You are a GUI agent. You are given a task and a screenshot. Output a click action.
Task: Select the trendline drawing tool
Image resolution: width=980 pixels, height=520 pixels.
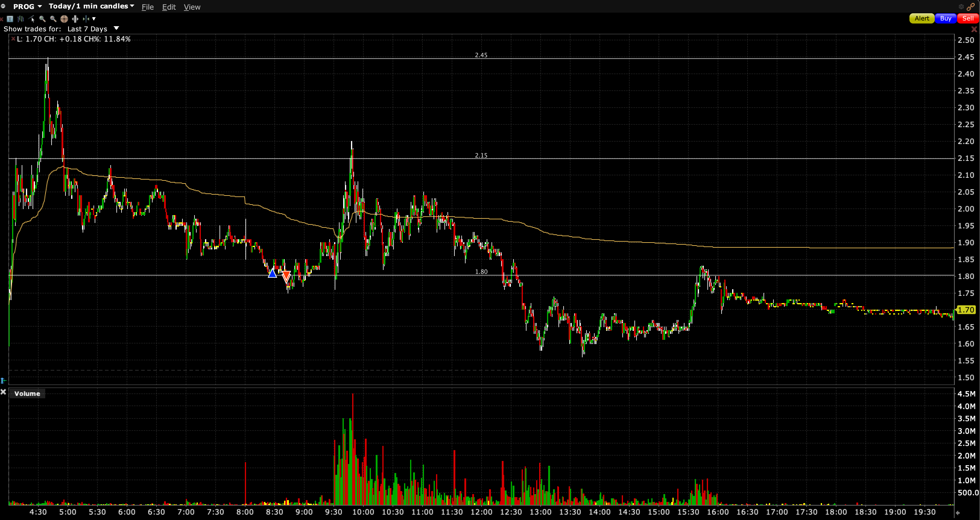[32, 19]
